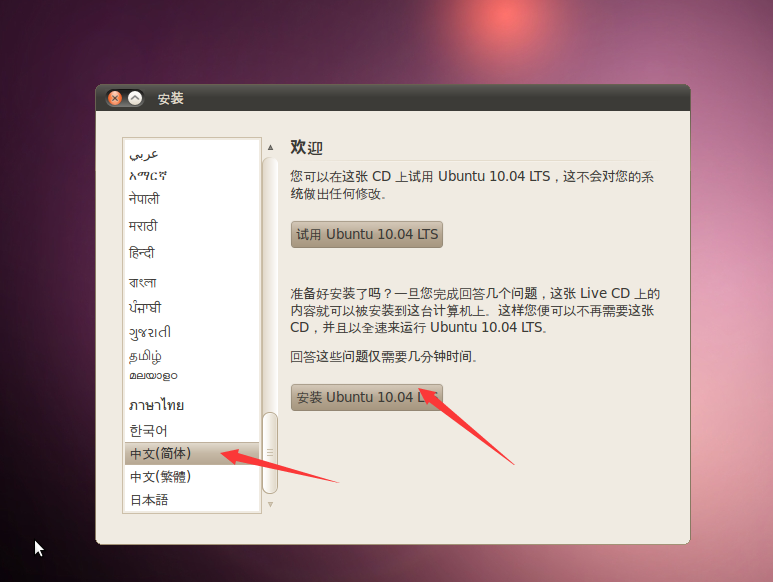Image resolution: width=773 pixels, height=582 pixels.
Task: Click the language list scrollbar thumb
Action: [270, 452]
